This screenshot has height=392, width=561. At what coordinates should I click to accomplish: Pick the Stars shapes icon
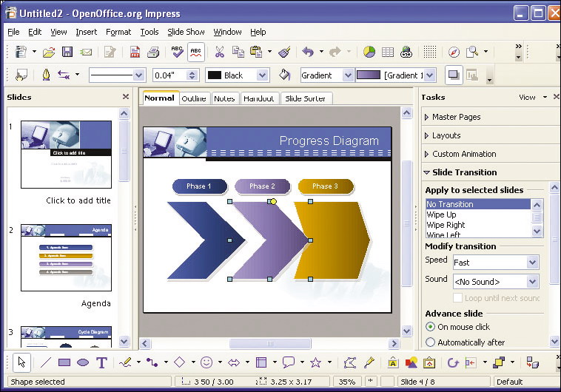tap(315, 362)
